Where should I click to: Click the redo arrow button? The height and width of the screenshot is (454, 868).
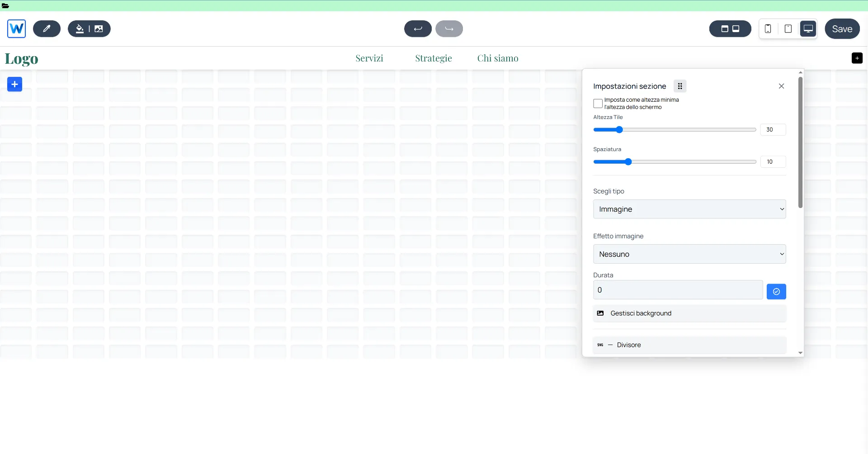[449, 29]
